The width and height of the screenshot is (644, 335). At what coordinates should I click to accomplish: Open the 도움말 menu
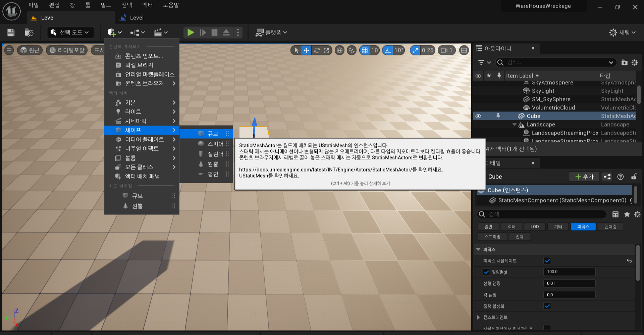point(171,5)
